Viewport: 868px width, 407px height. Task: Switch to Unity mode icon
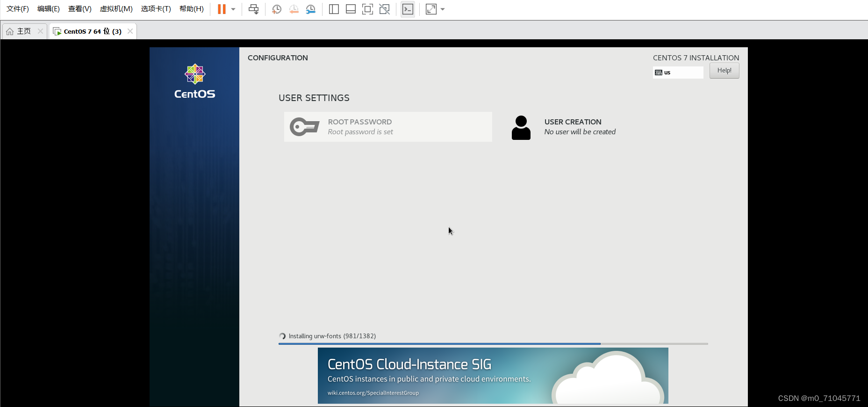[384, 9]
